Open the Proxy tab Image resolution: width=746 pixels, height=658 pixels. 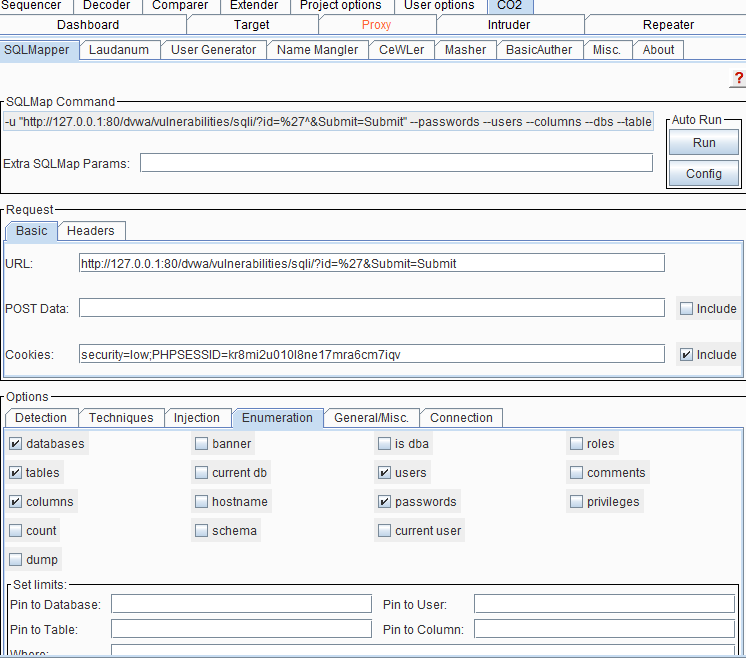point(376,25)
